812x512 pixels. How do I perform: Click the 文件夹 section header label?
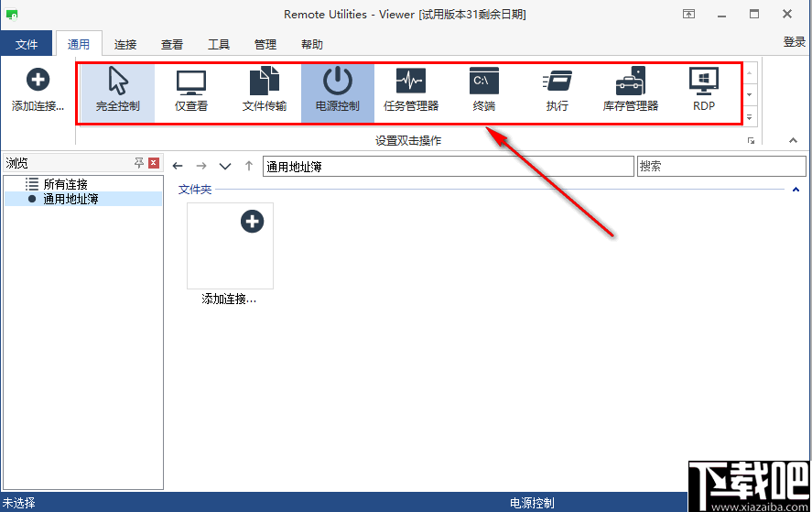(195, 190)
